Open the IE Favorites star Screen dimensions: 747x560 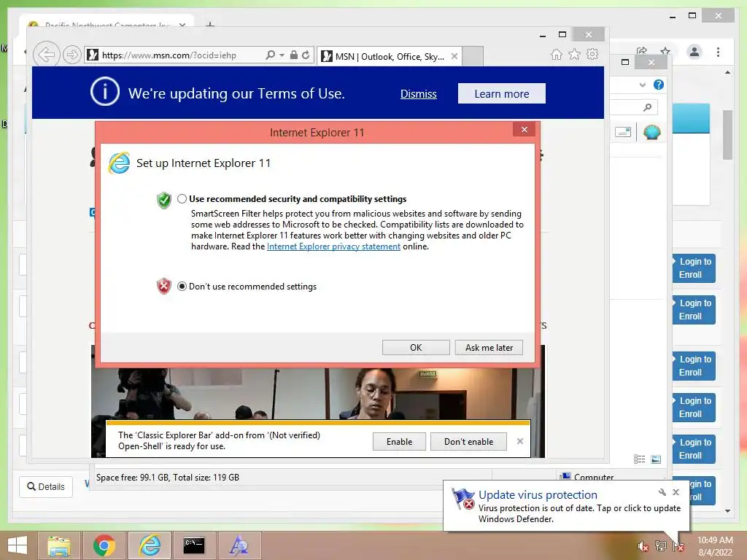pos(574,54)
